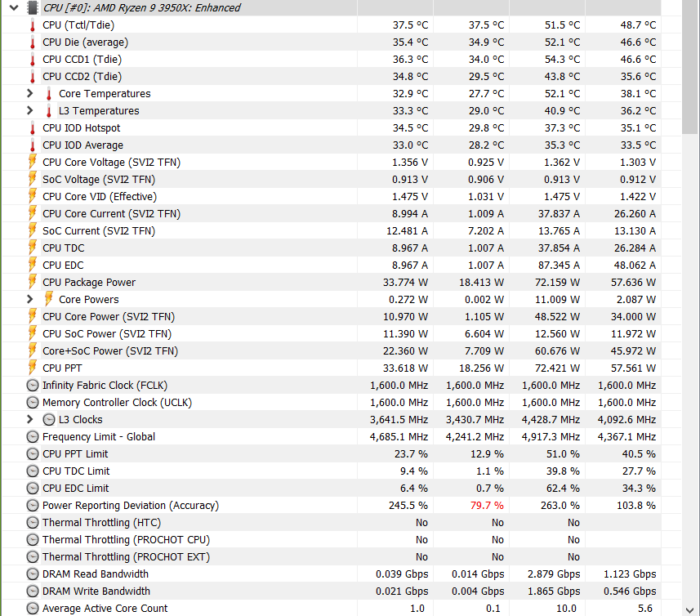Click the vertical scrollbar thumb
This screenshot has width=700, height=616.
[x=689, y=67]
